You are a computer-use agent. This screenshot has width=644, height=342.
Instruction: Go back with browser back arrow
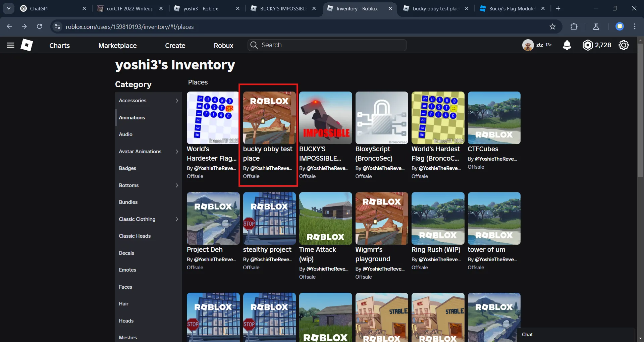point(9,26)
